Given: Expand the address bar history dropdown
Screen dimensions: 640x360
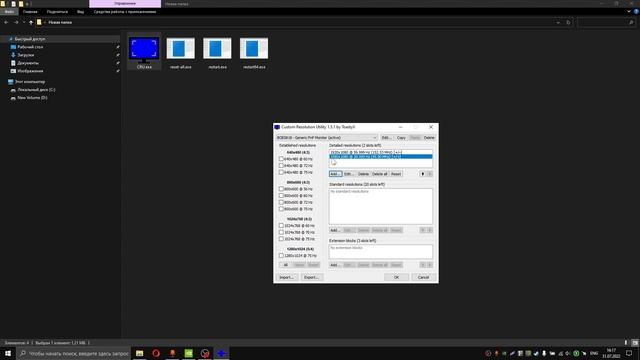Looking at the screenshot, I should click(558, 22).
